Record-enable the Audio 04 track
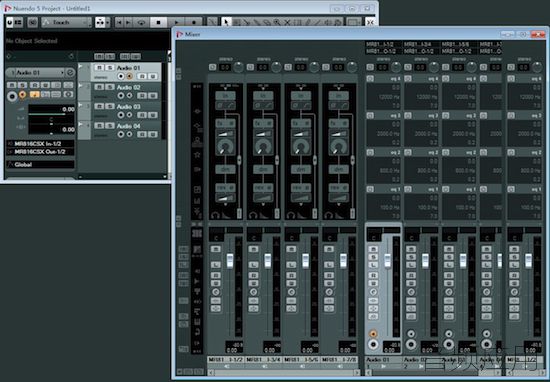This screenshot has width=550, height=382. coord(121,134)
